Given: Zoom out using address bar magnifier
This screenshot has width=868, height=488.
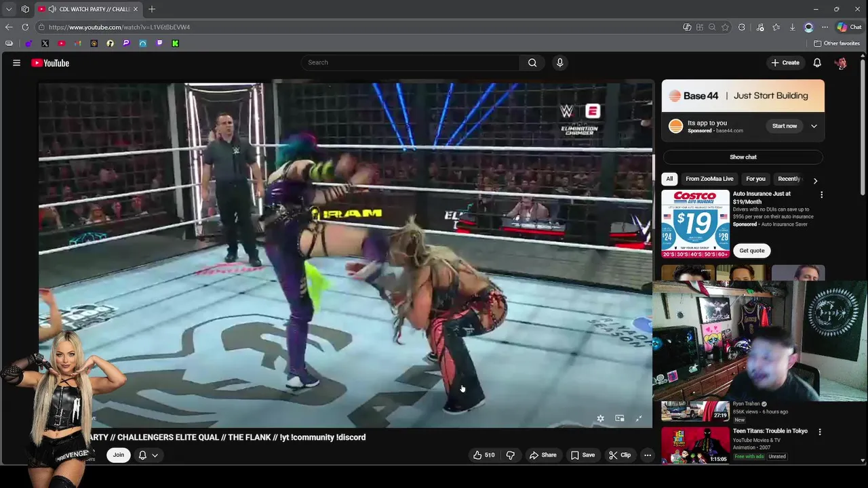Looking at the screenshot, I should pyautogui.click(x=712, y=27).
